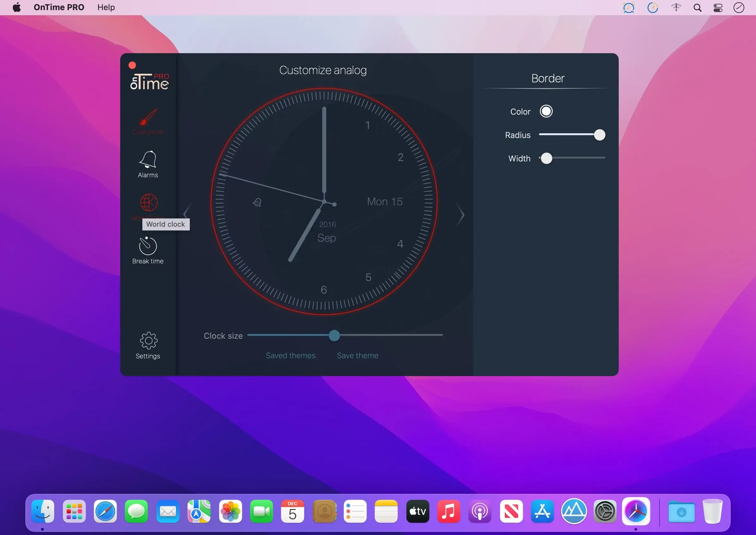This screenshot has height=535, width=756.
Task: Open Spotlight search in menu bar
Action: [x=697, y=8]
